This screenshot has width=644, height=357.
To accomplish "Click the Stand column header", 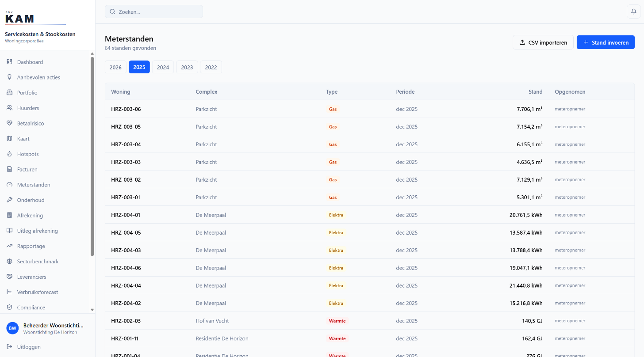I will 535,92.
